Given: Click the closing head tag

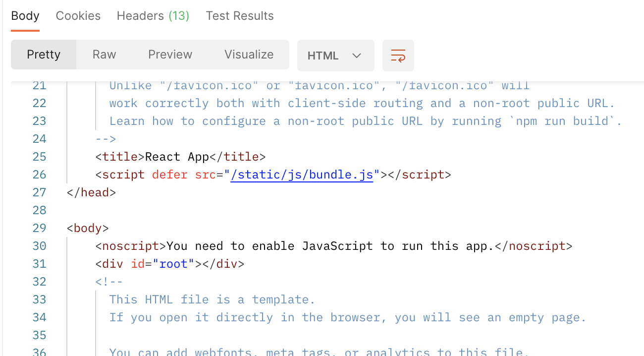Looking at the screenshot, I should pos(91,192).
